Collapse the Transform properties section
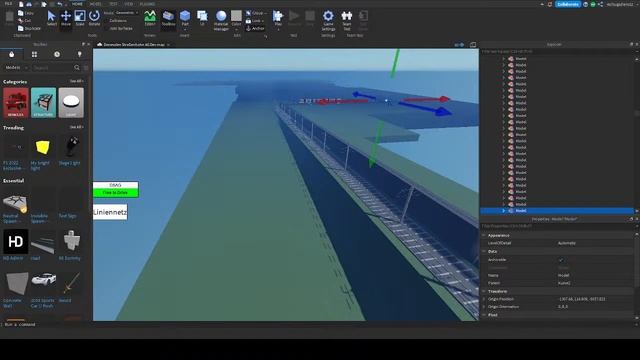The height and width of the screenshot is (360, 640). (484, 291)
